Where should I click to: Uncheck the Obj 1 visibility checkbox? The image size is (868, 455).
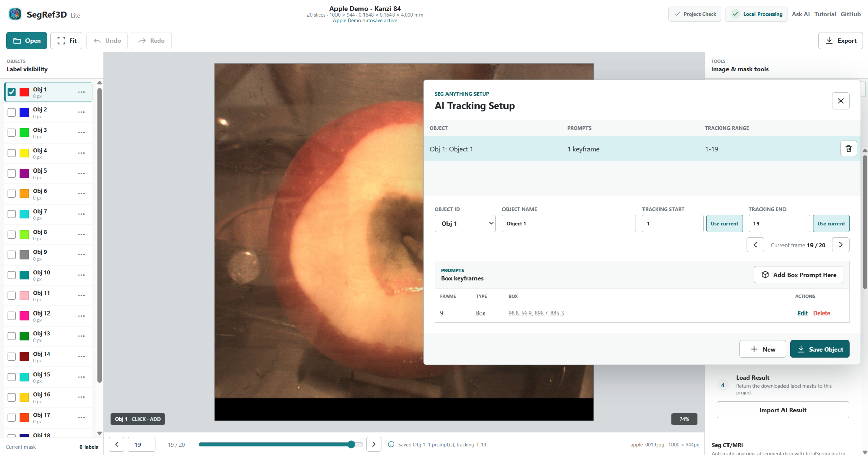point(12,92)
